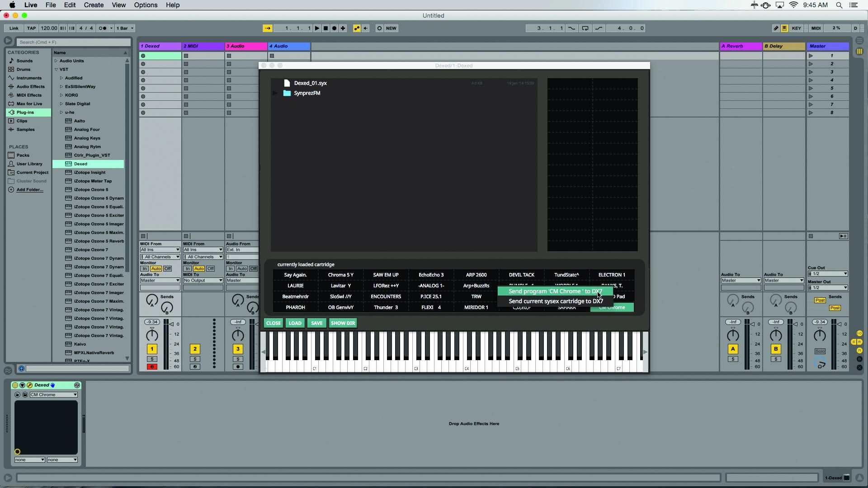Expand the SynprezFM folder

[275, 93]
